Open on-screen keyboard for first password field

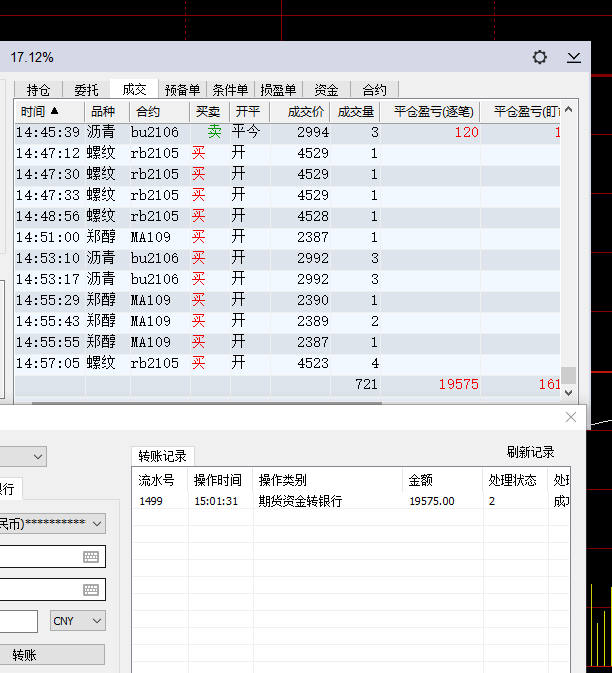coord(91,557)
